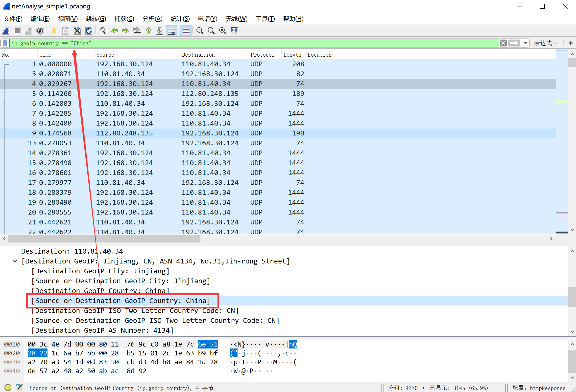
Task: Reset text to normal size
Action: [223, 31]
